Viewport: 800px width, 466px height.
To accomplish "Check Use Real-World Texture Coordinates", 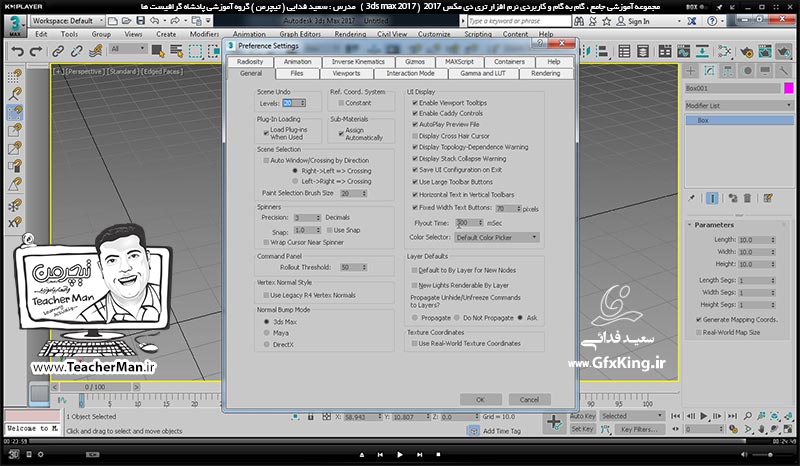I will click(x=415, y=344).
